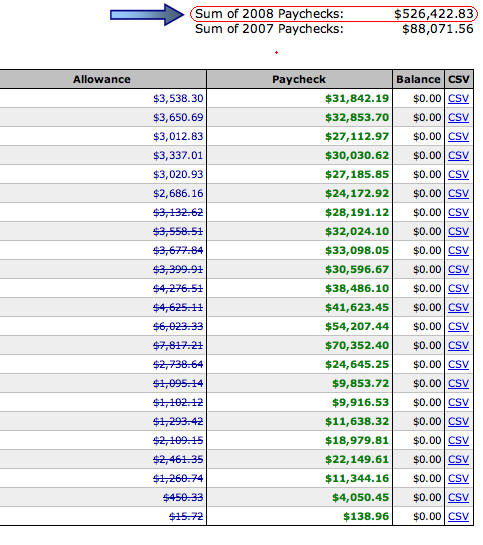Viewport: 483px width, 545px height.
Task: Select the crossed-out $1,102.12 allowance
Action: (178, 402)
